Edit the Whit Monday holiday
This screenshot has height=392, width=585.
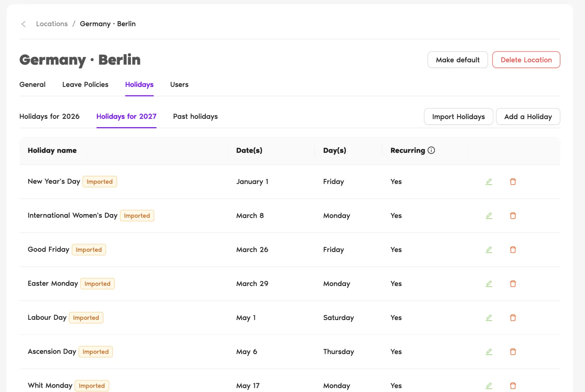(x=489, y=385)
